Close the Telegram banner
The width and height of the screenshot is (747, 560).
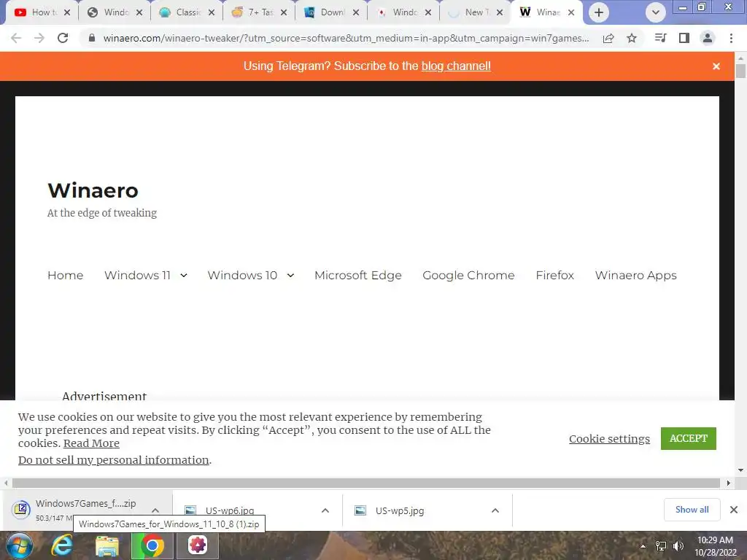(x=716, y=66)
